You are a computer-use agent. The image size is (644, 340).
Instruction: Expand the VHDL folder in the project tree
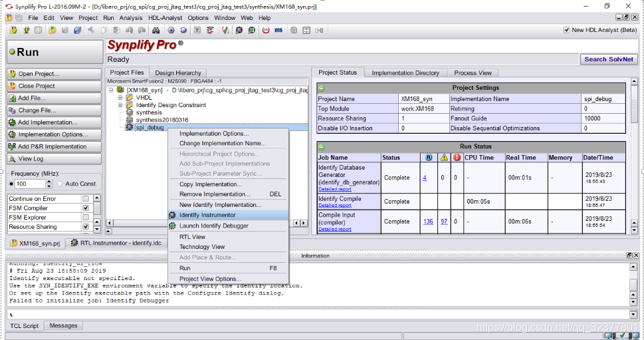[x=120, y=98]
